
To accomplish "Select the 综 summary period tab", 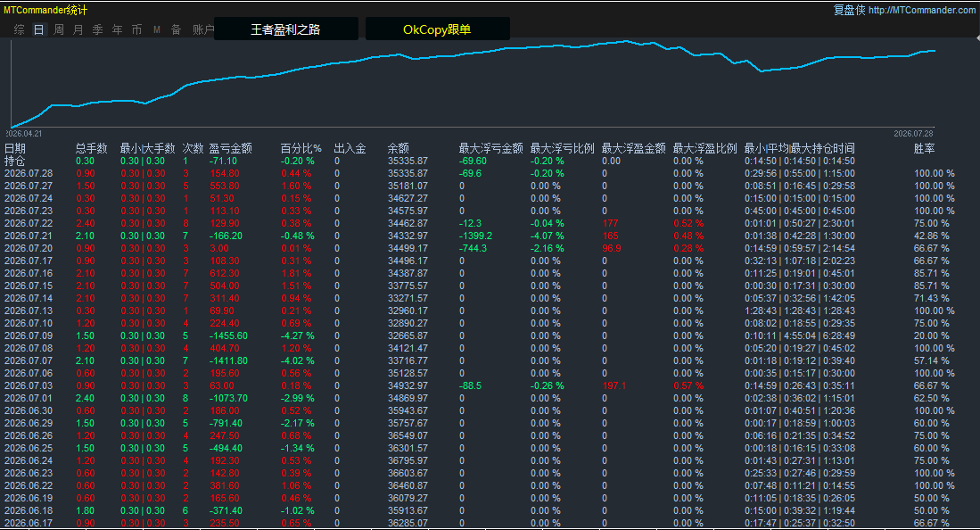I will pos(20,29).
